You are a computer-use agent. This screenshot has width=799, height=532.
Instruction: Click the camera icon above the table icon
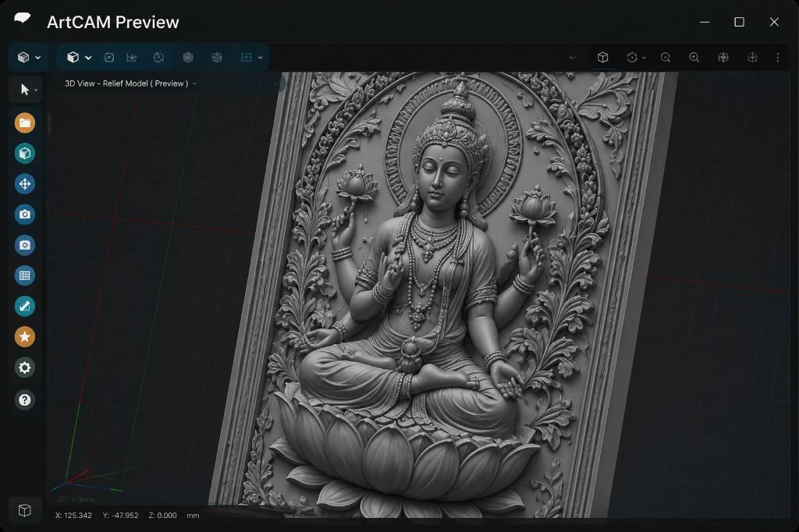[24, 245]
